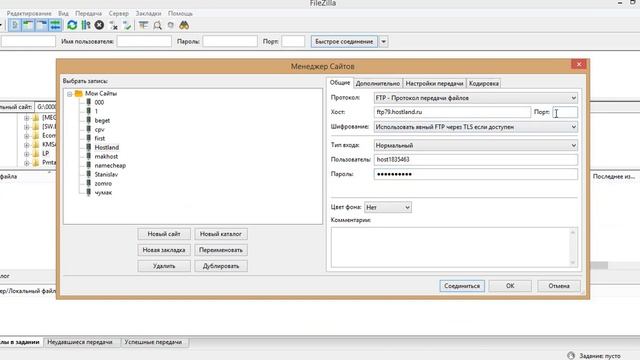Screen dimensions: 640x360
Task: Click the Дублировать button
Action: click(x=221, y=266)
